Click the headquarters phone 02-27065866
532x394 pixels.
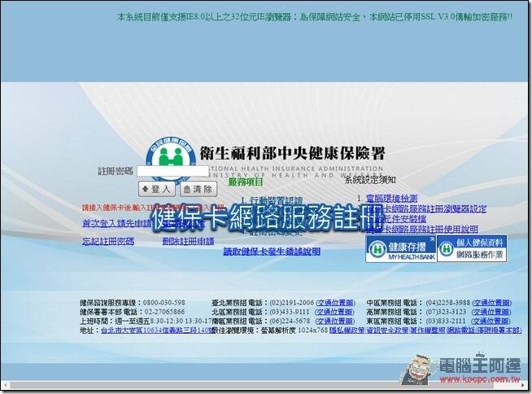coord(164,312)
